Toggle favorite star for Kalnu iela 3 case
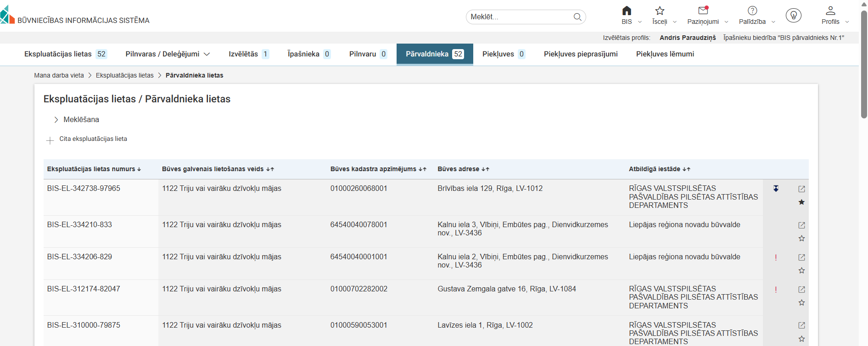The height and width of the screenshot is (346, 868). pos(801,239)
